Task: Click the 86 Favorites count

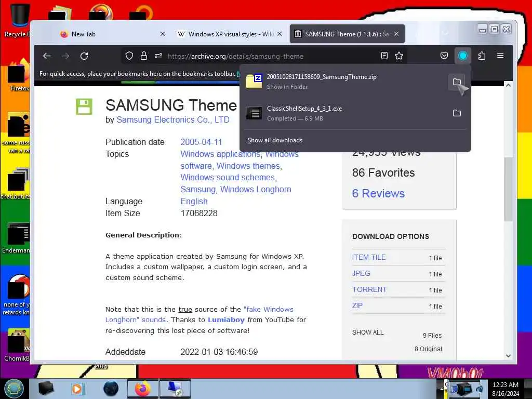Action: (x=383, y=172)
